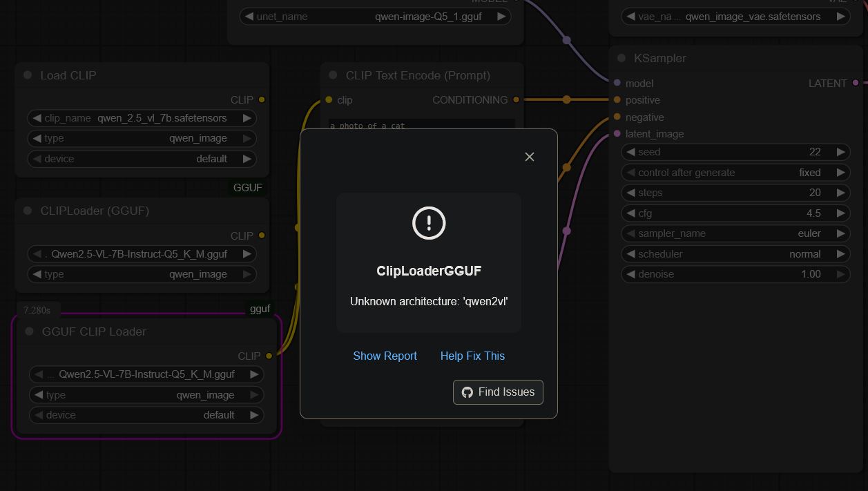Screen dimensions: 868x491
Task: Next vae_name arrow
Action: point(840,17)
